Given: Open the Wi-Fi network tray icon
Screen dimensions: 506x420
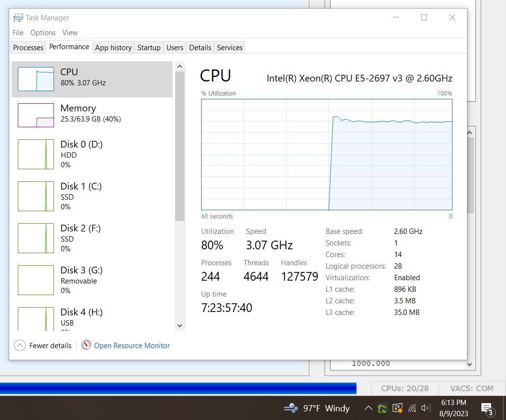Looking at the screenshot, I should [412, 408].
